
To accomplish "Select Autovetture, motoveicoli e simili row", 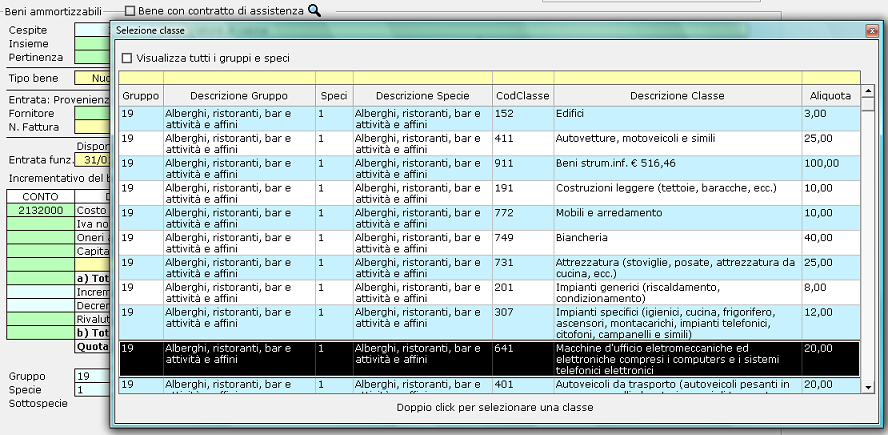I will point(489,144).
